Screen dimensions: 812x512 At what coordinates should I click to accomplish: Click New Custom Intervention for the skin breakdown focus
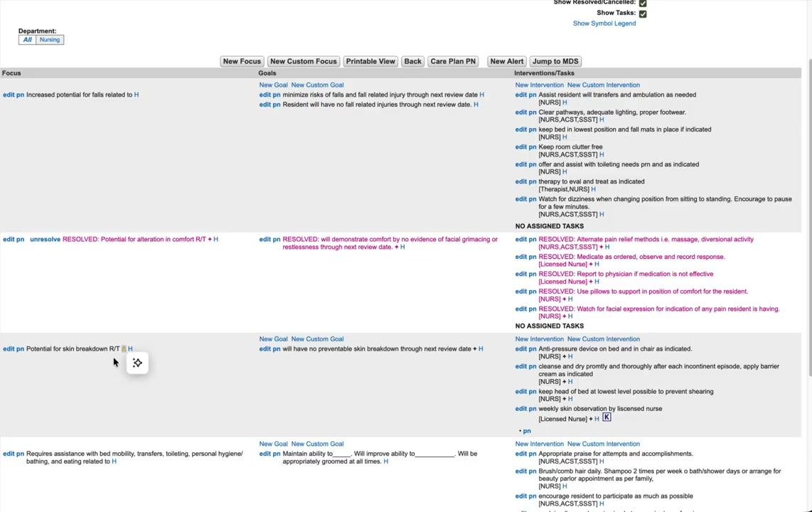click(x=603, y=339)
